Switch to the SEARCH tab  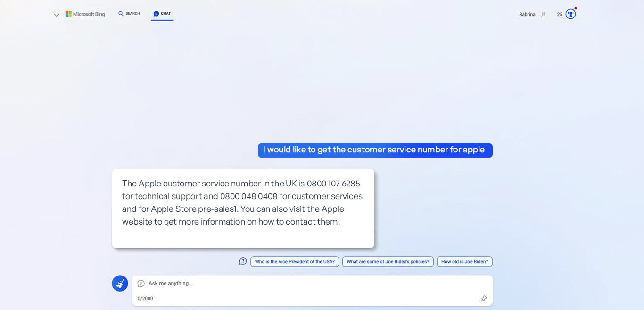coord(129,14)
